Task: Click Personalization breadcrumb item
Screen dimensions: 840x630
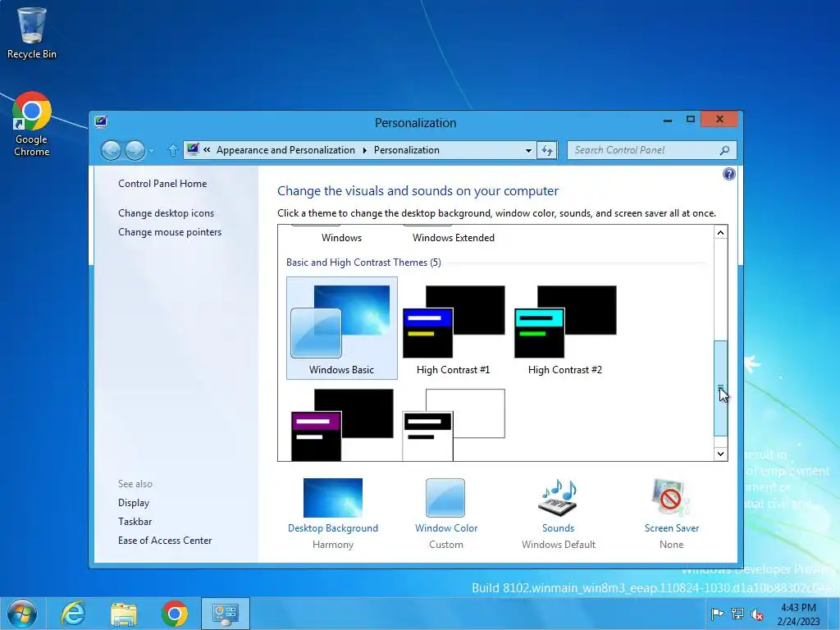Action: [x=407, y=150]
